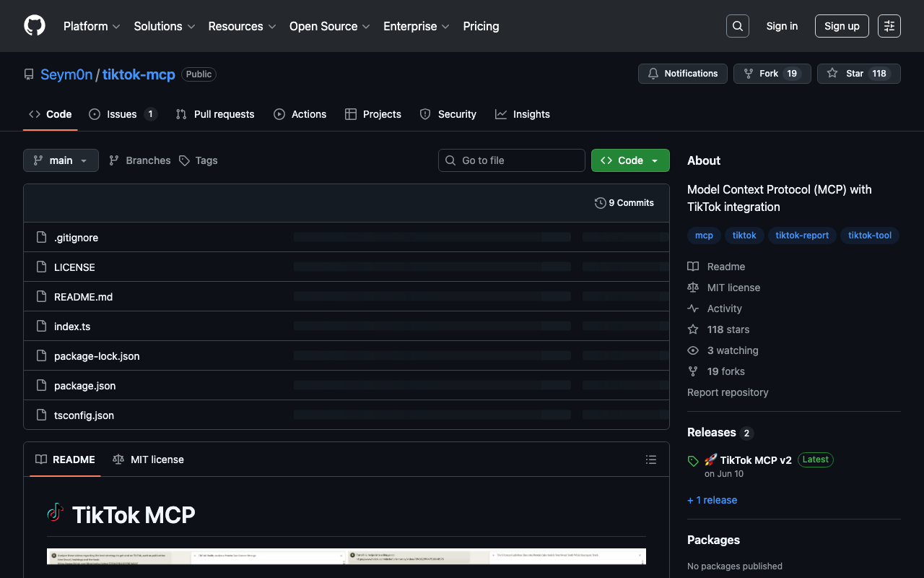
Task: Click the Sign up button
Action: tap(841, 26)
